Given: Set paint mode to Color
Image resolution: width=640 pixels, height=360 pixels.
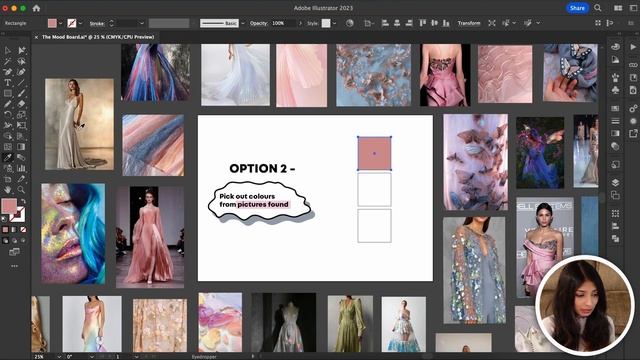Looking at the screenshot, I should (6, 230).
